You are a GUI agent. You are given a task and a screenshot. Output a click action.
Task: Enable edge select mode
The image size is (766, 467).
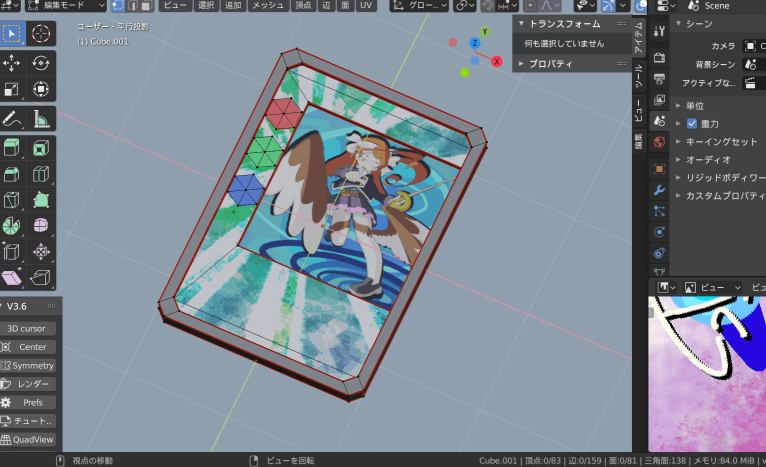pyautogui.click(x=132, y=6)
